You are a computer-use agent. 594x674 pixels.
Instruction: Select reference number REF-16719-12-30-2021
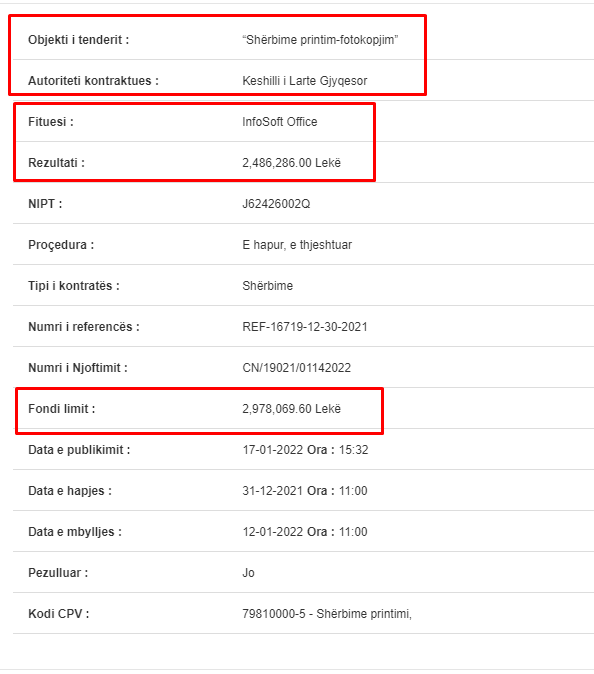(x=305, y=327)
